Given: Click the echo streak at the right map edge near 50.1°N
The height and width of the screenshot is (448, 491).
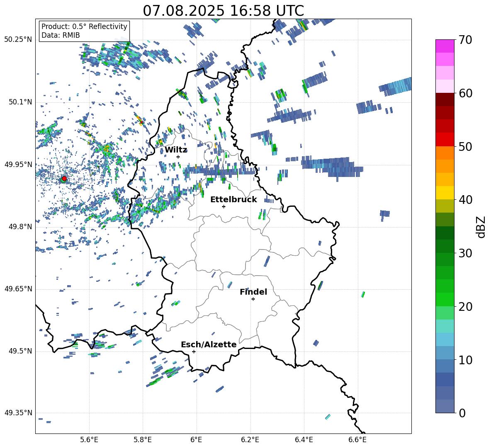Looking at the screenshot, I should point(395,86).
